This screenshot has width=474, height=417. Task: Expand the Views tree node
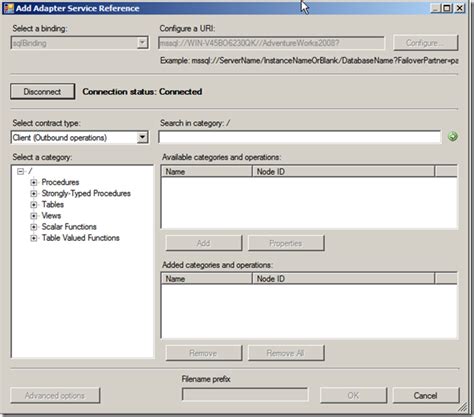[x=33, y=216]
